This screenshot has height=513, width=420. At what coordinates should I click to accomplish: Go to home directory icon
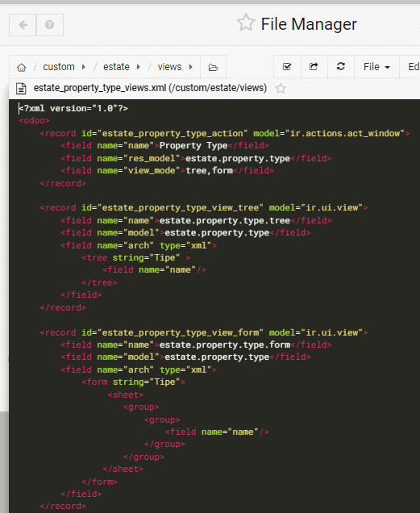pyautogui.click(x=21, y=68)
